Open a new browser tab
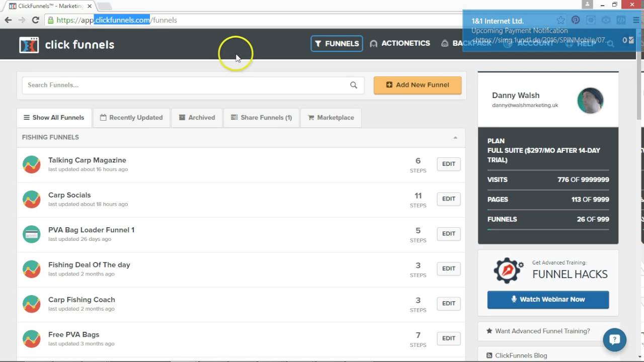The image size is (644, 362). tap(104, 6)
